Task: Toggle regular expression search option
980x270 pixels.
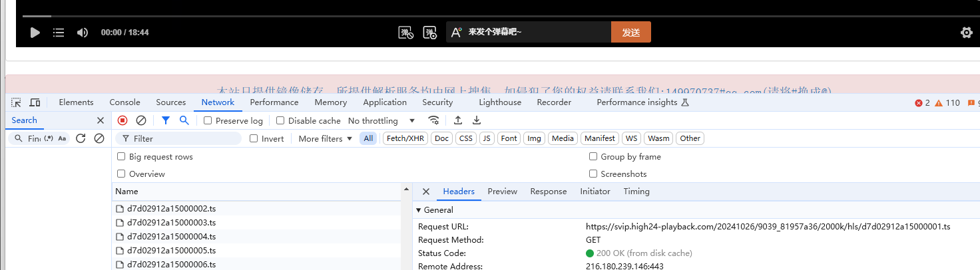Action: point(49,138)
